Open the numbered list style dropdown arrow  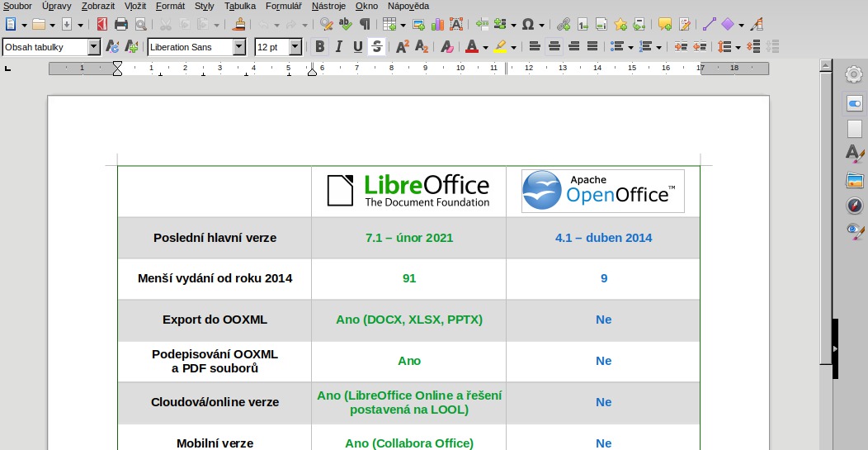[658, 48]
